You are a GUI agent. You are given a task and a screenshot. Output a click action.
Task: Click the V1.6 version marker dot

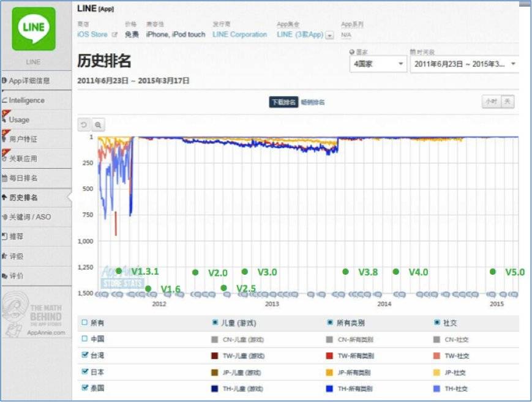148,288
